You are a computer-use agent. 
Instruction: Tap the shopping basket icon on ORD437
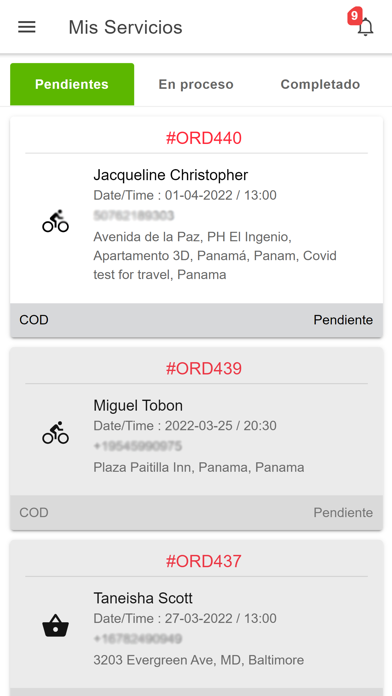pos(55,625)
